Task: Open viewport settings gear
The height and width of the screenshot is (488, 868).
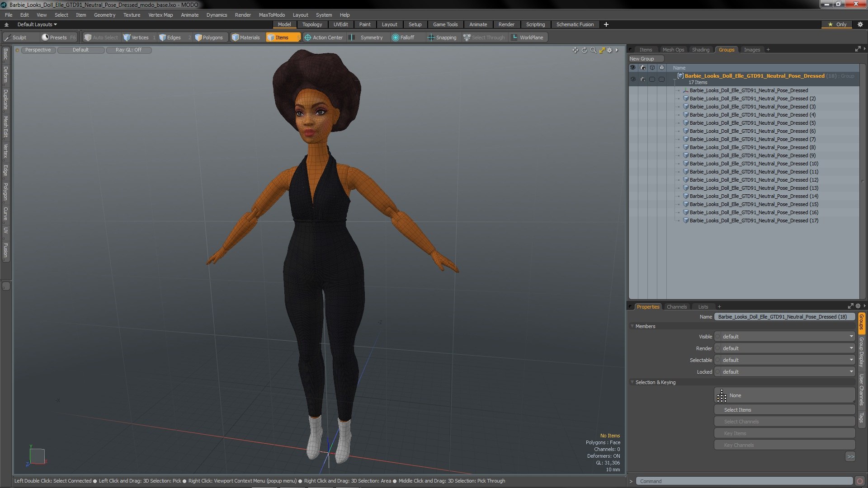Action: pyautogui.click(x=609, y=50)
